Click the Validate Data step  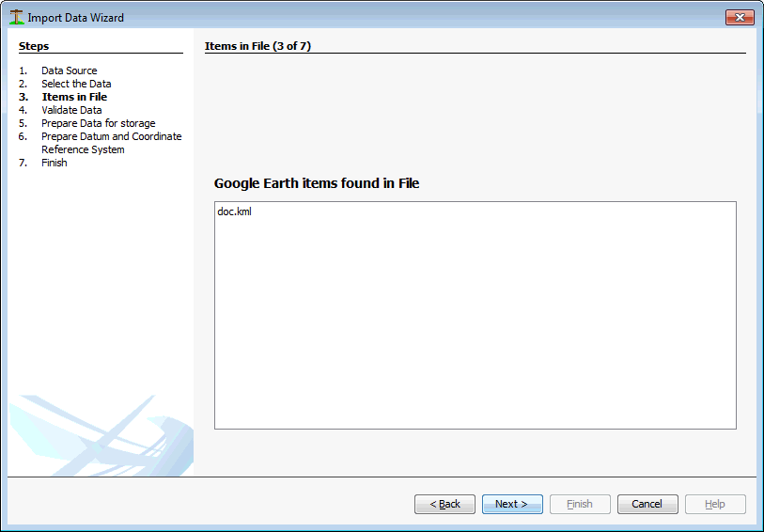click(71, 110)
